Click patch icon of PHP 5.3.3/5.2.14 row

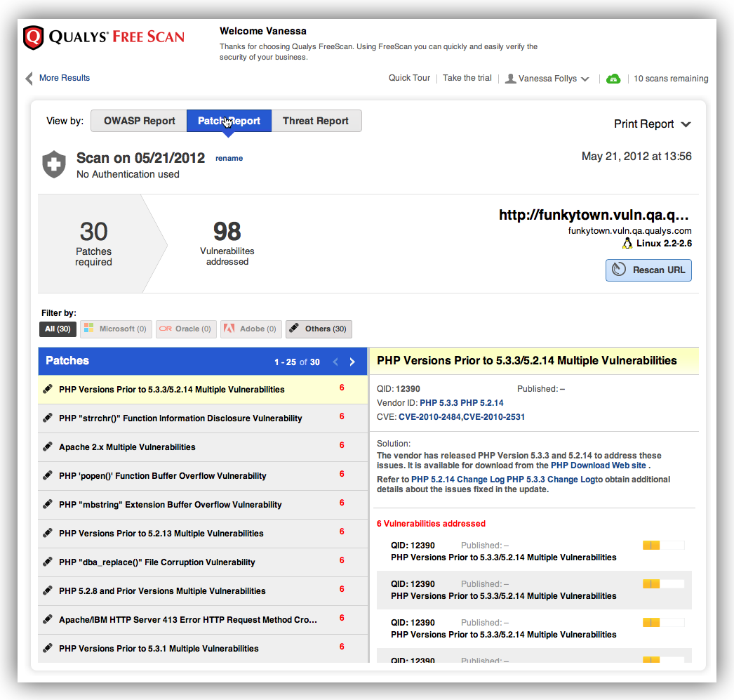[x=48, y=389]
